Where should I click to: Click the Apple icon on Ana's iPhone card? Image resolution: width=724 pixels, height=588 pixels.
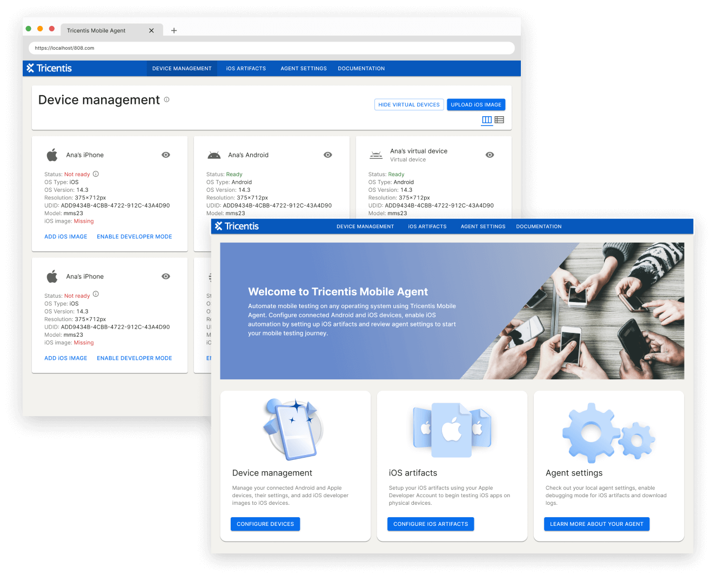(x=52, y=155)
